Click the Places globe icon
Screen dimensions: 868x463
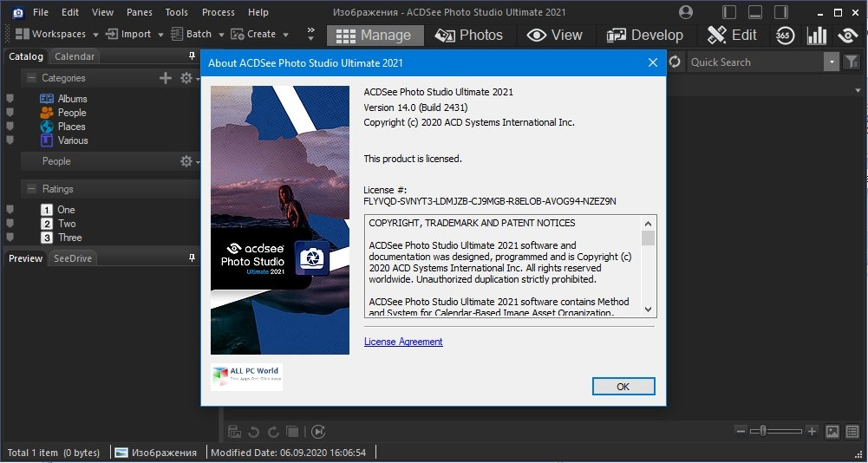point(47,127)
